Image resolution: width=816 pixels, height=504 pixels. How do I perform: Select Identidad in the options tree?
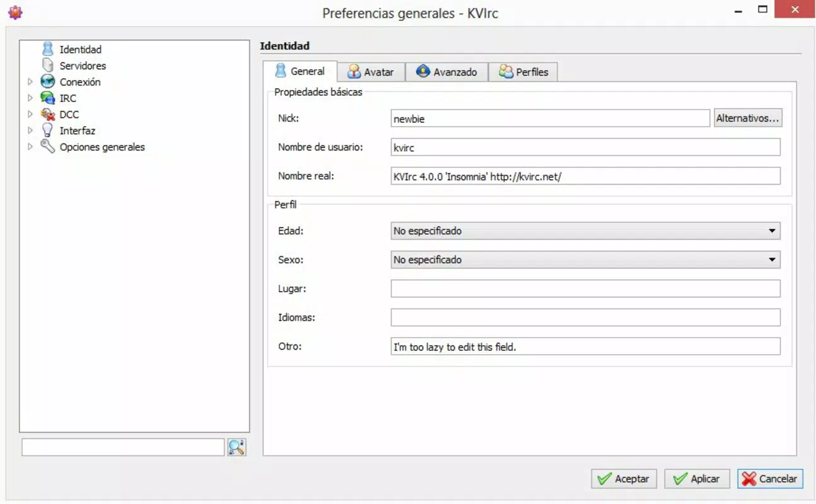80,49
